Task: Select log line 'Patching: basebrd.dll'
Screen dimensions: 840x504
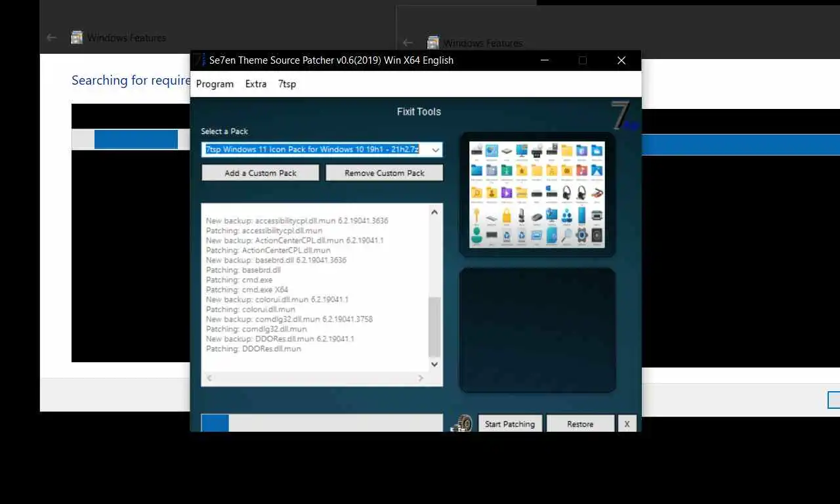Action: [243, 270]
